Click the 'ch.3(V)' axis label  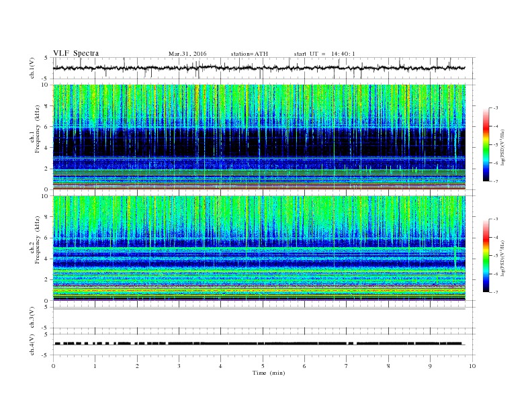pos(32,318)
